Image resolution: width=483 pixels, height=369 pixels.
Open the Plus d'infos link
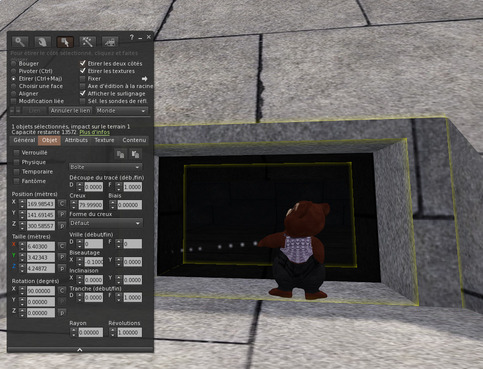pyautogui.click(x=95, y=132)
